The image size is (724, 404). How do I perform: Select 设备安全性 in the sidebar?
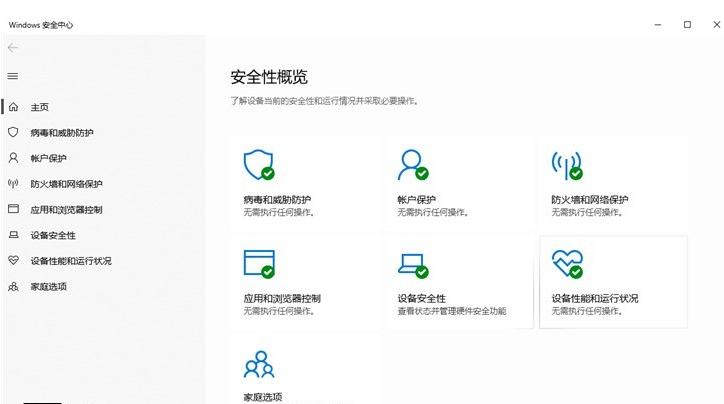[x=53, y=235]
